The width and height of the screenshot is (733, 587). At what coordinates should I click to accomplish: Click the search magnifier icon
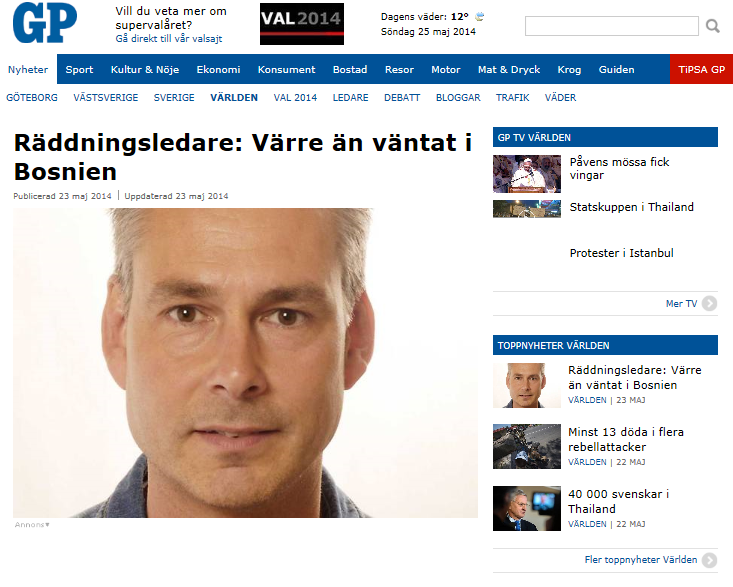(712, 26)
